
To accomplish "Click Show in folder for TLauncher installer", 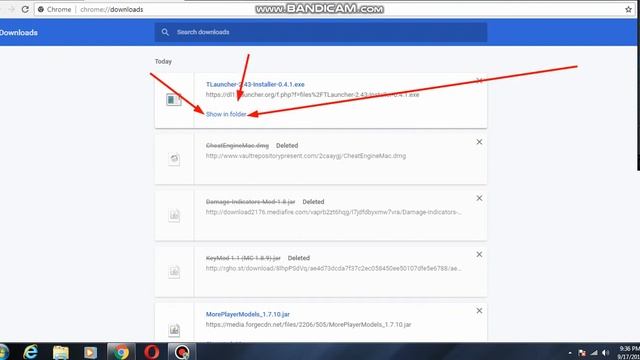I will coord(226,114).
